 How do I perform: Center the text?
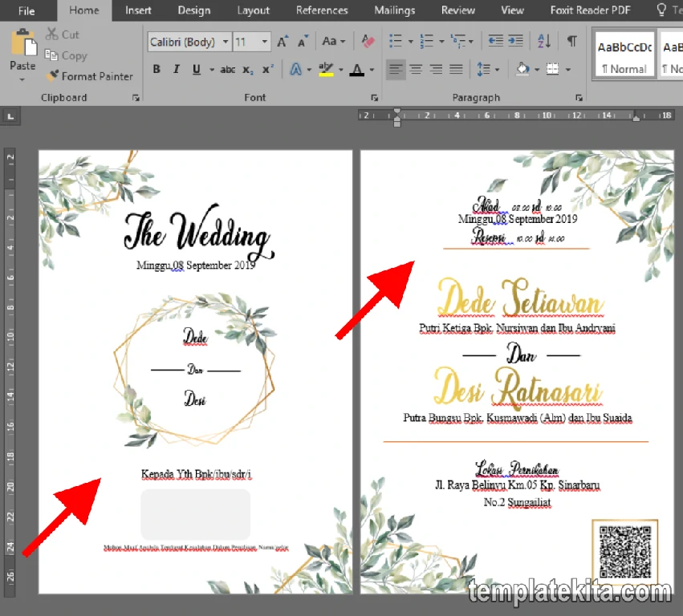pos(416,69)
